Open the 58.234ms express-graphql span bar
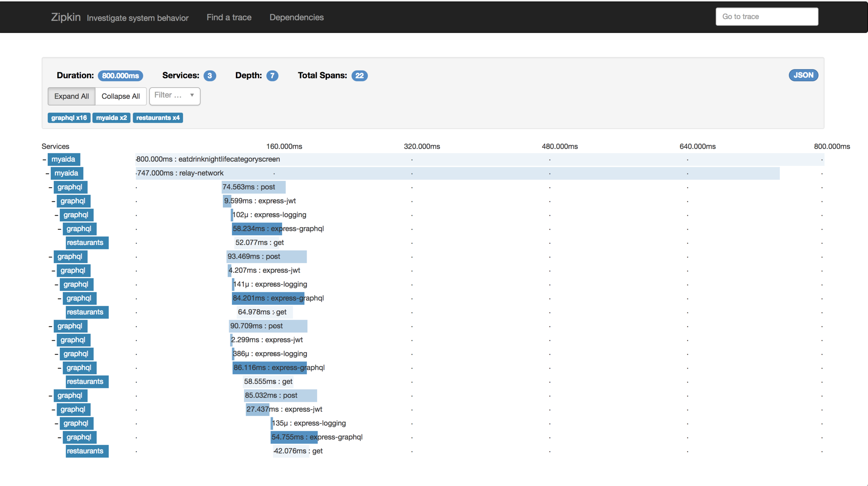 coord(257,229)
